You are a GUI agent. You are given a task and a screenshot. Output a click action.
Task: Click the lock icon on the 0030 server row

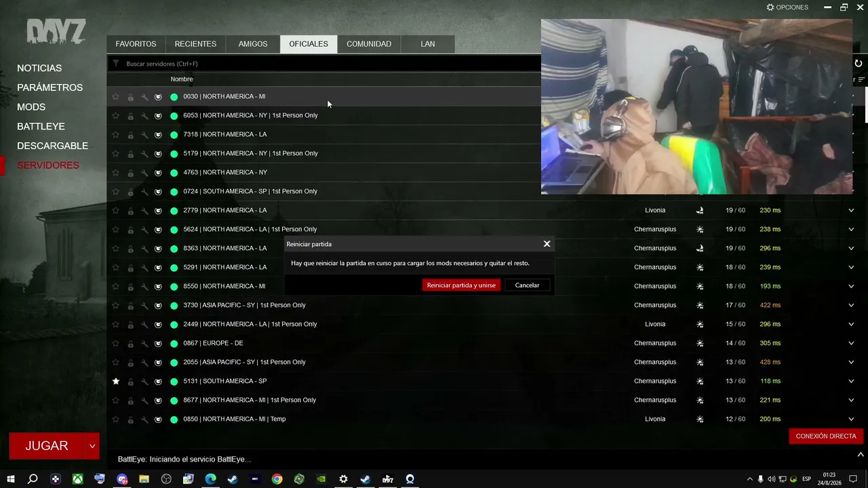(130, 97)
